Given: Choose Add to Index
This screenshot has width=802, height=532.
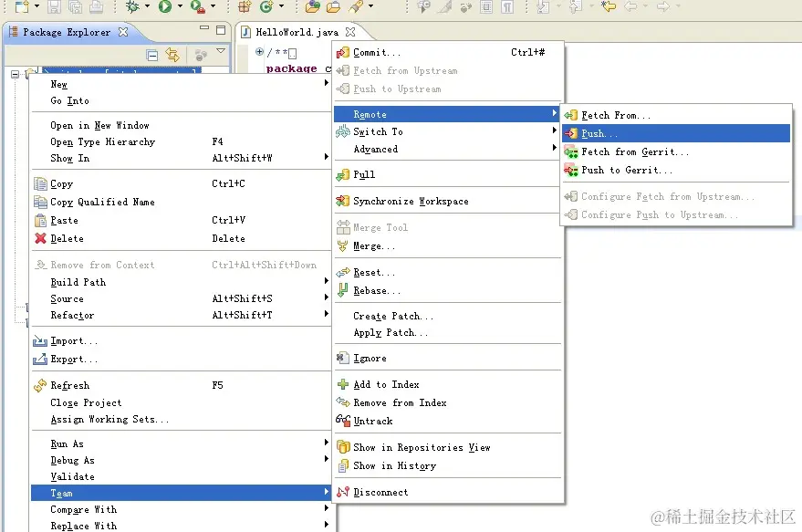Looking at the screenshot, I should coord(449,384).
